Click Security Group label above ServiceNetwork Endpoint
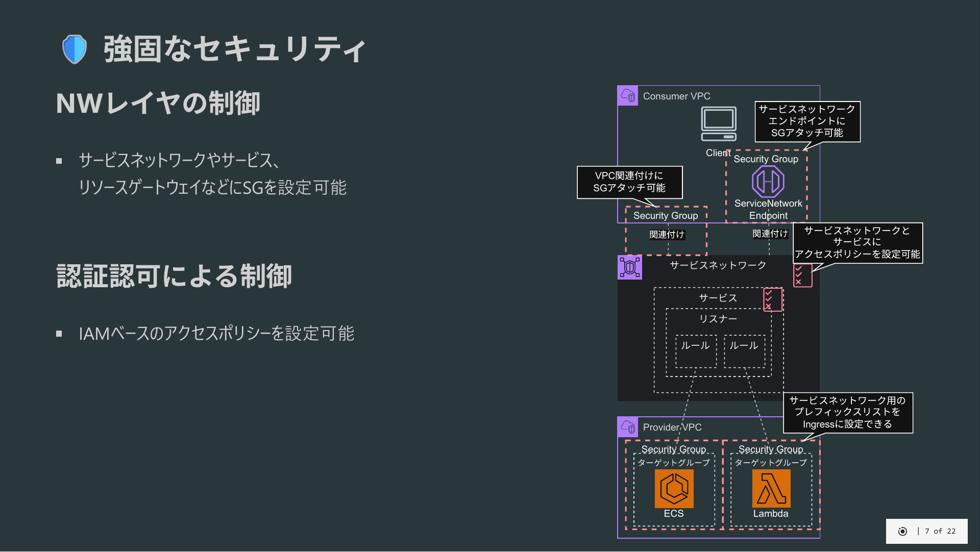Image resolution: width=980 pixels, height=552 pixels. click(766, 159)
